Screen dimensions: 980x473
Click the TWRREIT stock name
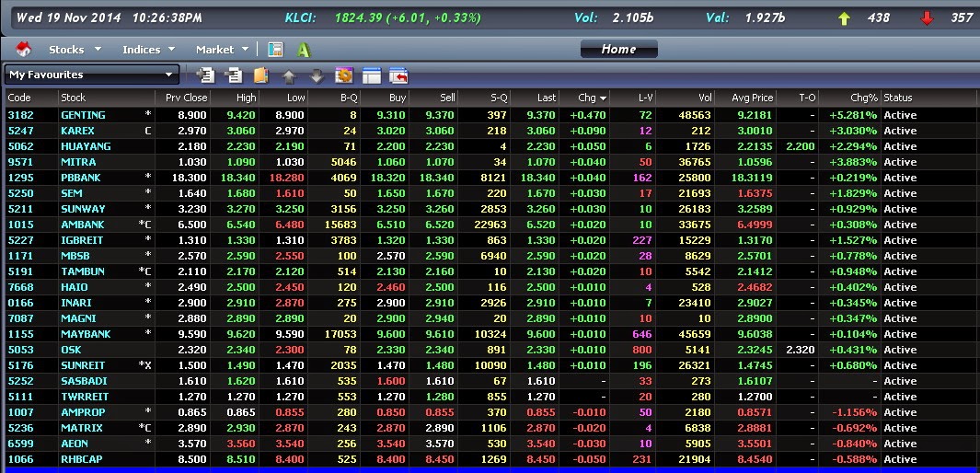tap(85, 396)
